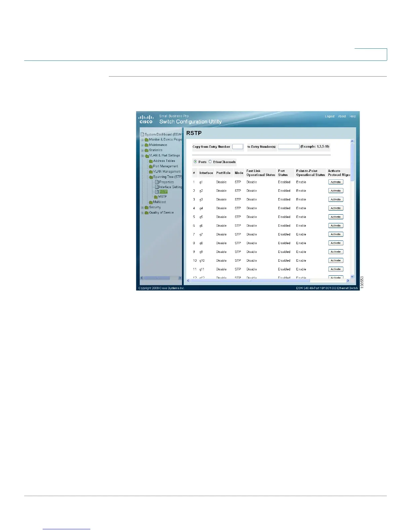411x532 pixels.
Task: Click the Help link
Action: point(353,117)
